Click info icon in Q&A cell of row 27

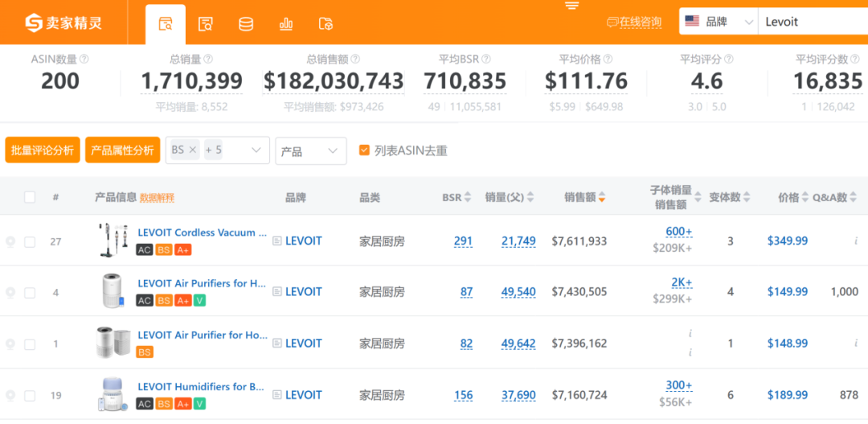(856, 241)
